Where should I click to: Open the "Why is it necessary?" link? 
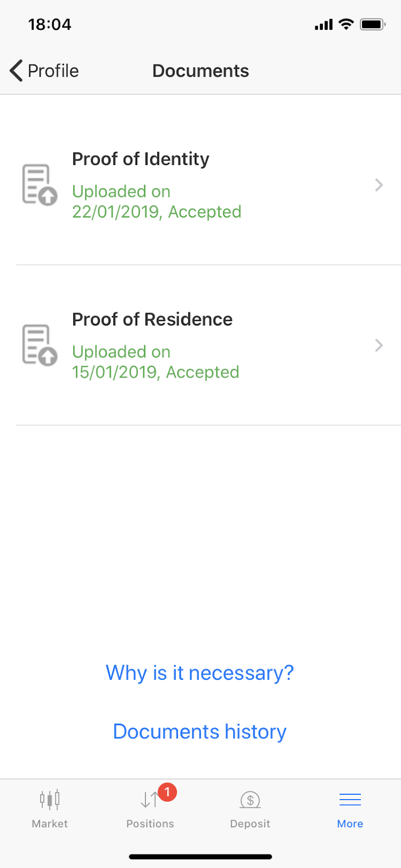point(200,673)
